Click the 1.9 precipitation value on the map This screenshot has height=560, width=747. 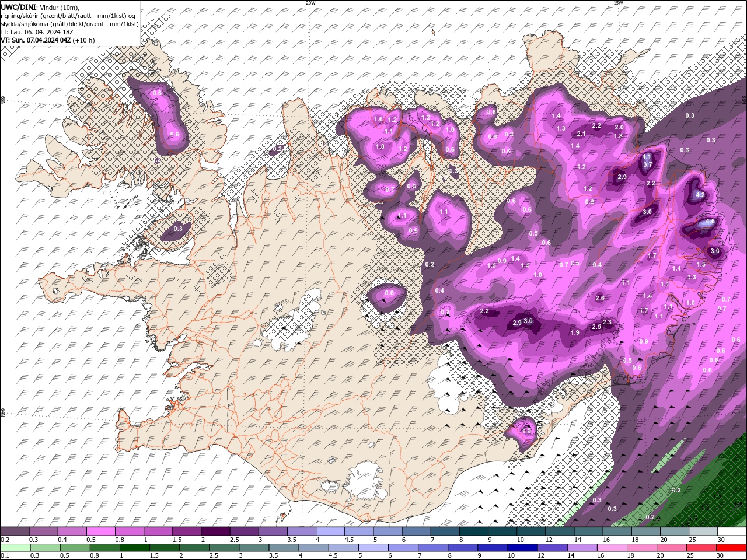point(575,332)
